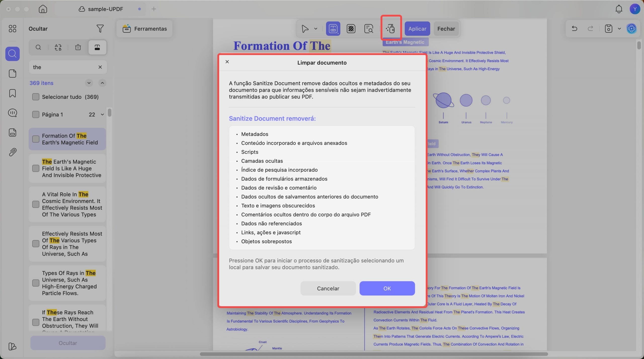This screenshot has width=644, height=359.
Task: Click the document horizontal scrollbar
Action: coord(374,354)
